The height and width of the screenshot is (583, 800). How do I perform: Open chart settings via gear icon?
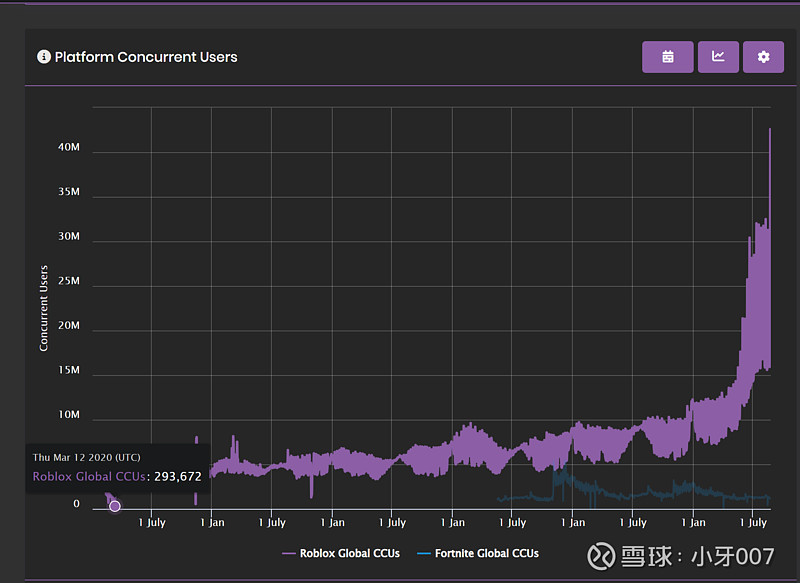(x=763, y=57)
